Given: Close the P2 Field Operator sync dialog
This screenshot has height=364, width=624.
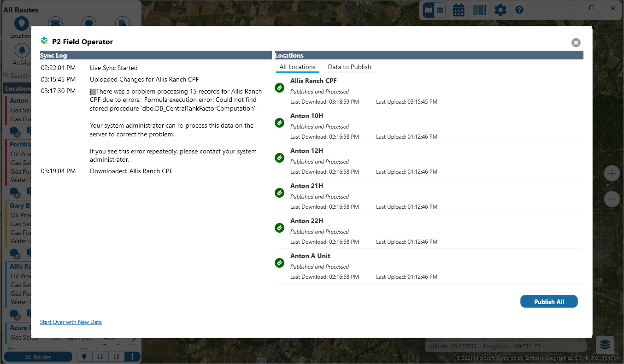Looking at the screenshot, I should (x=576, y=42).
